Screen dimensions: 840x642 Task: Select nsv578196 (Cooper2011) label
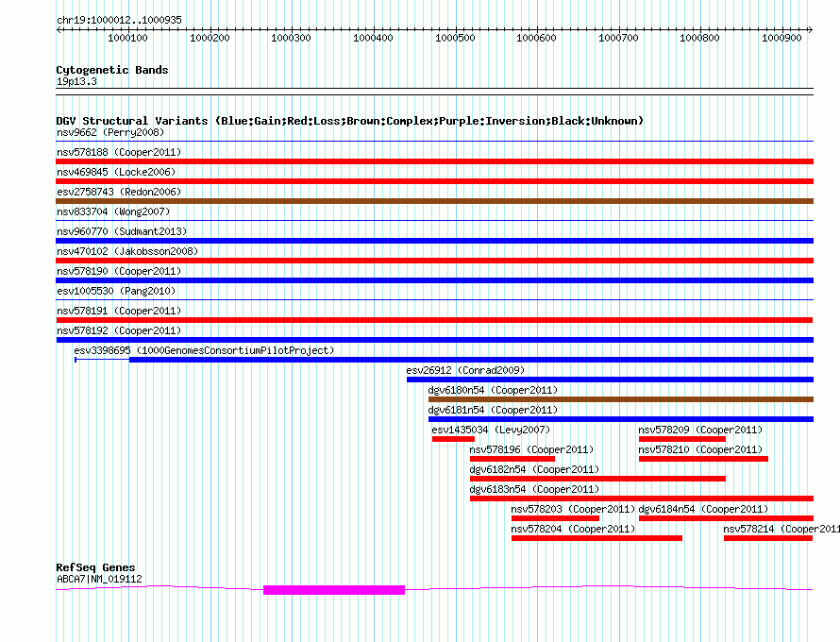tap(532, 449)
